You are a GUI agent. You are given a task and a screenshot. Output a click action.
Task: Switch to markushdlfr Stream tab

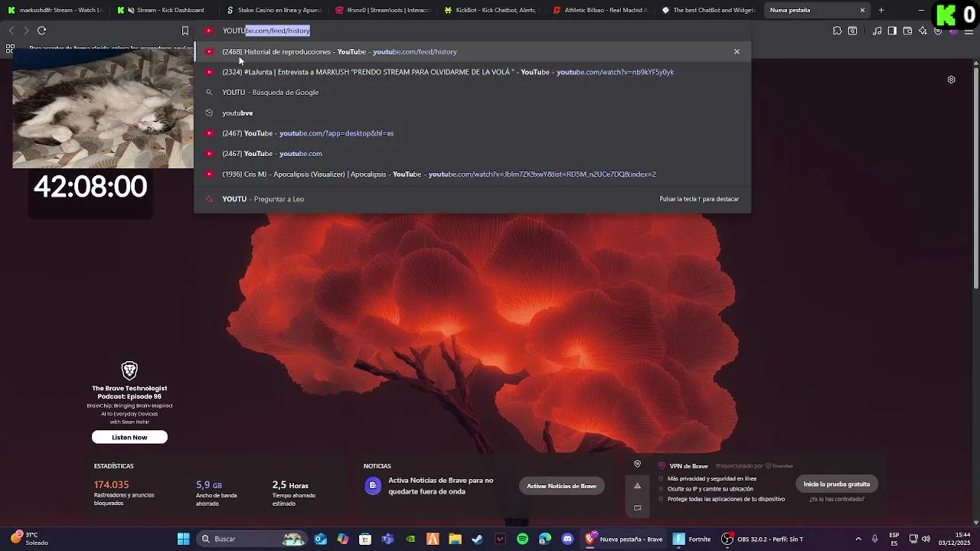pyautogui.click(x=54, y=10)
